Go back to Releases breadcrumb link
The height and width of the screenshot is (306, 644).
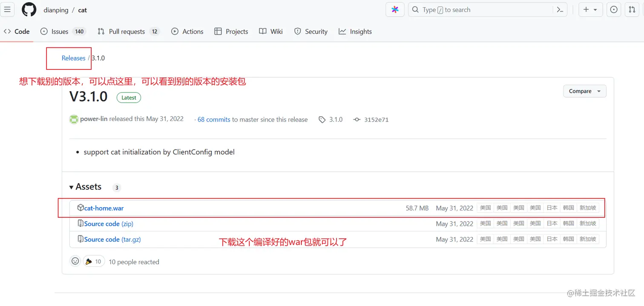click(x=73, y=58)
